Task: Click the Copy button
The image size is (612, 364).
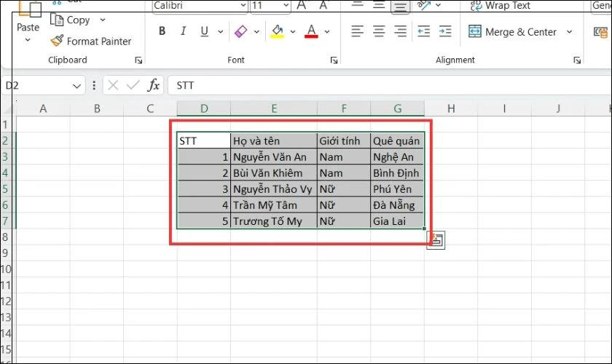Action: pyautogui.click(x=70, y=20)
